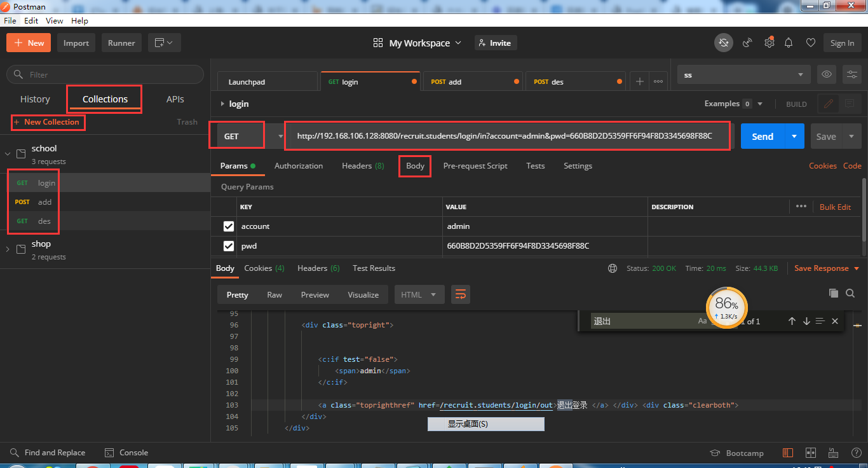Switch to the APIs sidebar tab
Screen dimensions: 868x468
(175, 99)
